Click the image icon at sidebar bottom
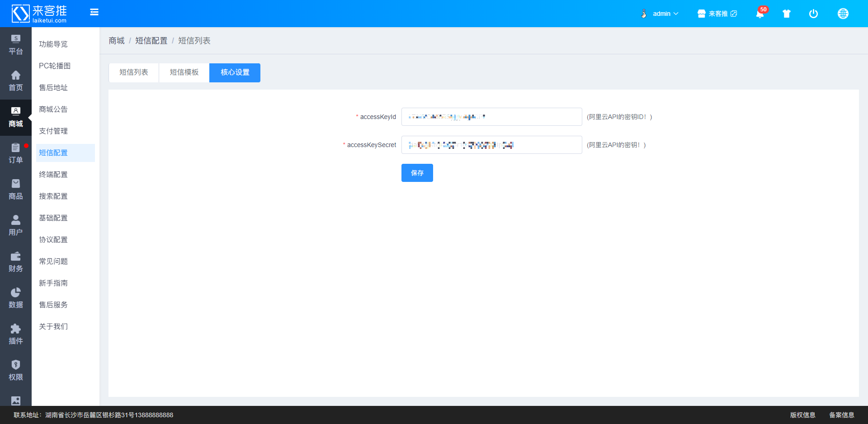This screenshot has height=424, width=868. [16, 400]
